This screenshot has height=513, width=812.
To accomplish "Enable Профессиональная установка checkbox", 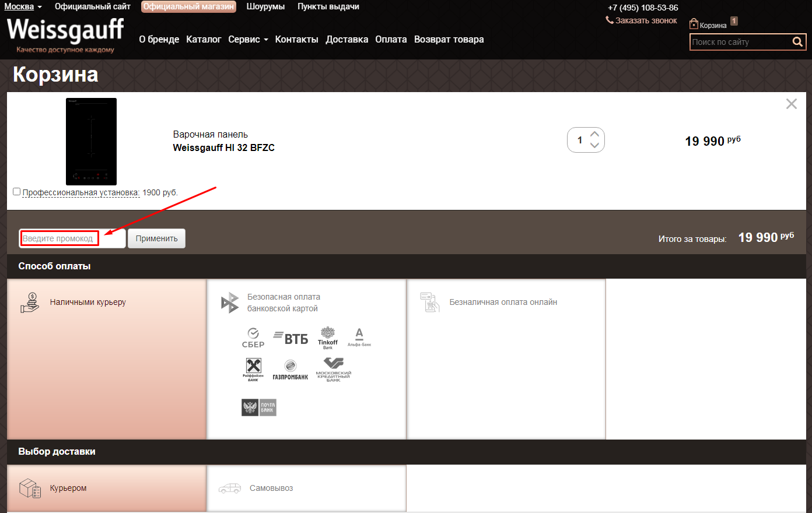I will coord(17,191).
